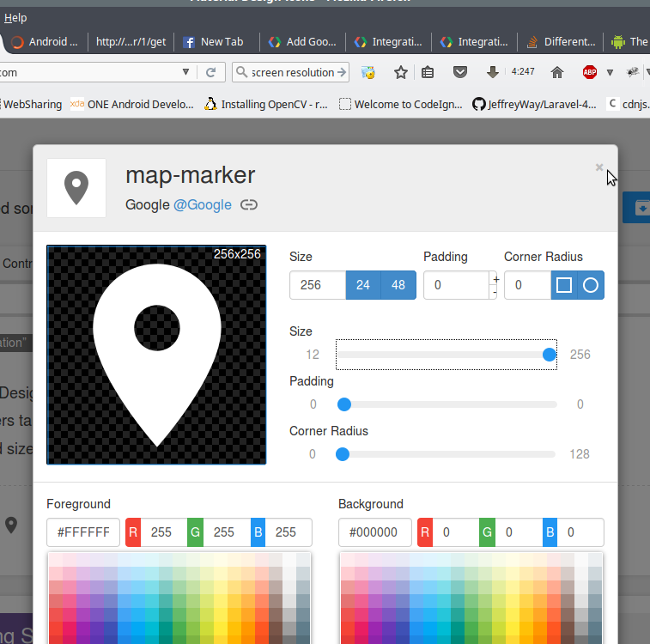Click the bookmark star icon in toolbar
Image resolution: width=650 pixels, height=644 pixels.
[400, 72]
